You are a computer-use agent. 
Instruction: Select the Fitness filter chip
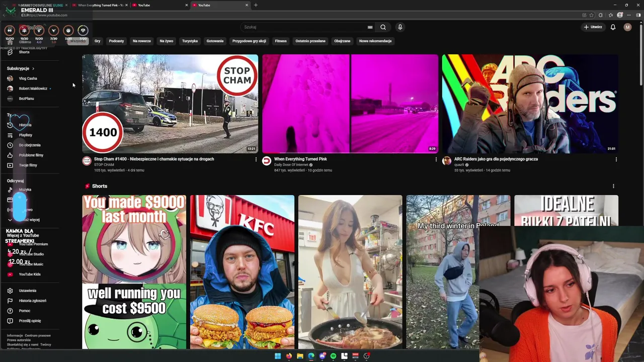(281, 41)
